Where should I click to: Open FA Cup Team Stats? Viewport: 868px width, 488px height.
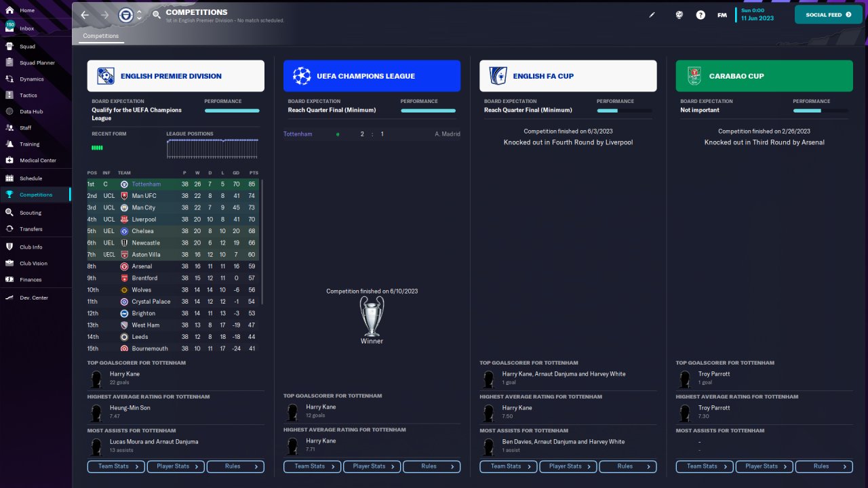[509, 466]
